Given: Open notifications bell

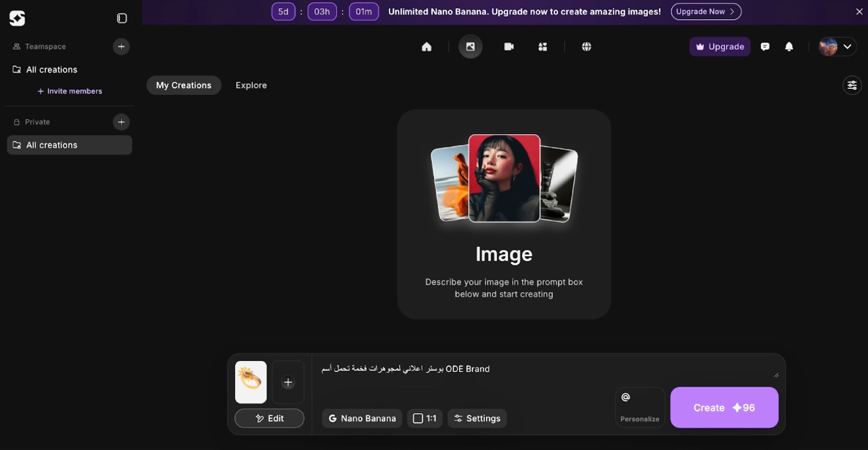Looking at the screenshot, I should 789,46.
